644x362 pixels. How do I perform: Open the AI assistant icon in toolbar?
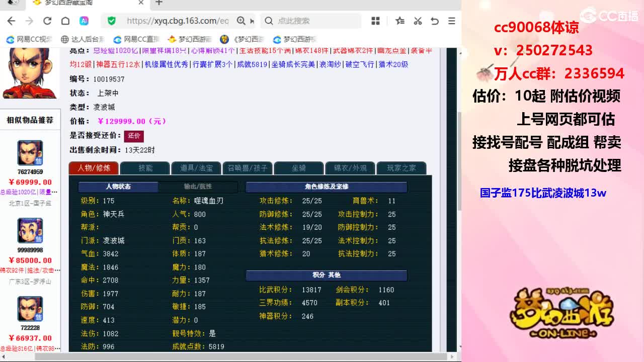click(x=84, y=21)
